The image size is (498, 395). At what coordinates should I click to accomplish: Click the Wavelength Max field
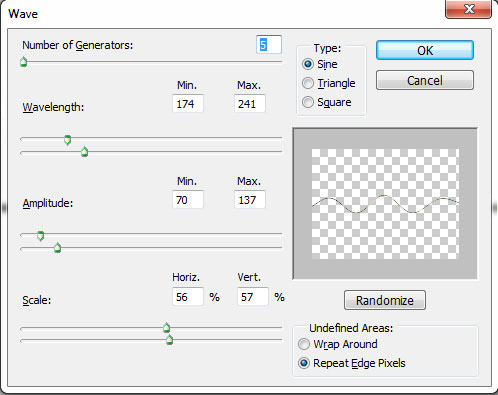[x=250, y=104]
